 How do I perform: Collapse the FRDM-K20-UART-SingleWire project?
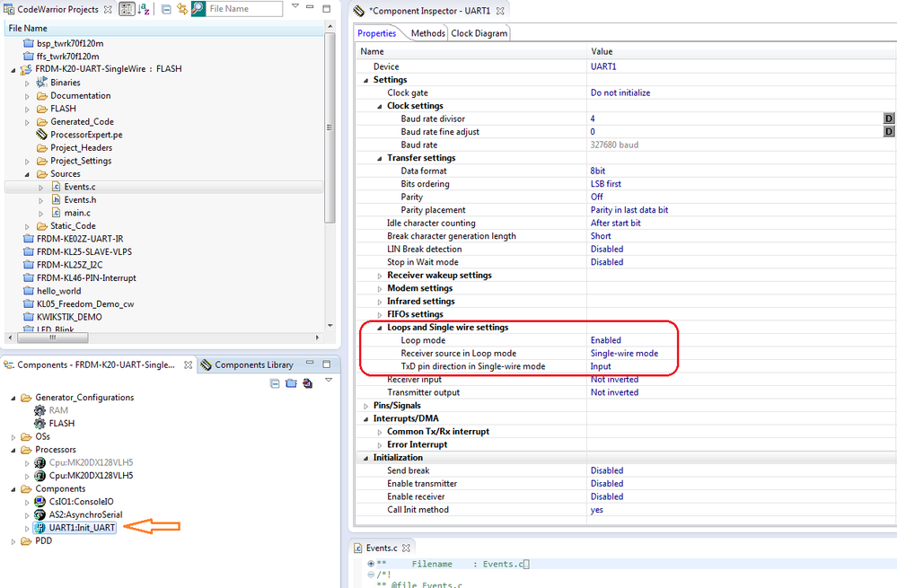(x=13, y=70)
